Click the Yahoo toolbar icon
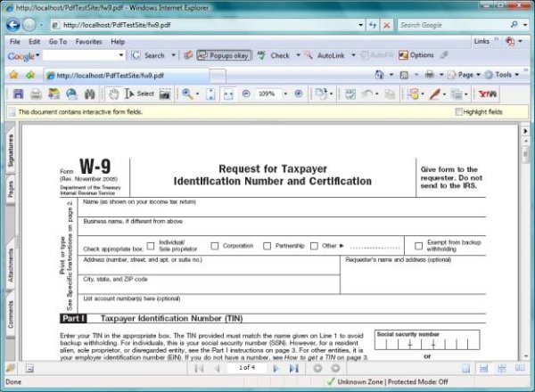This screenshot has width=535, height=392. coord(488,94)
